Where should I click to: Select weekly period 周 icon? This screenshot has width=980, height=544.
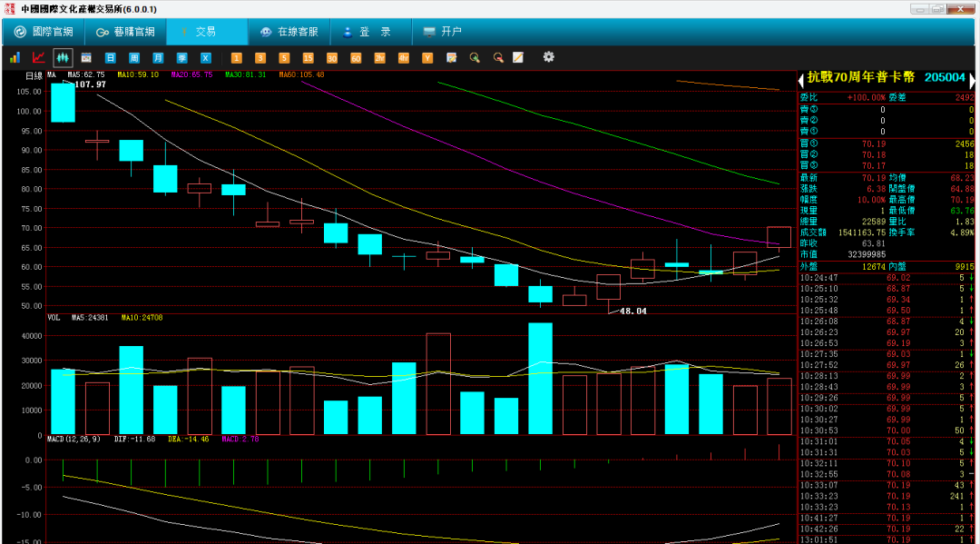133,57
